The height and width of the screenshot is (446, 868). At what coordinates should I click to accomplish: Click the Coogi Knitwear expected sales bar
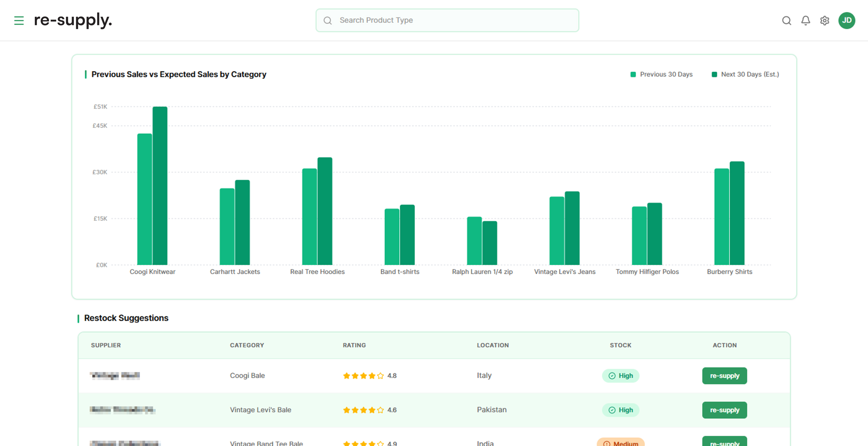(x=160, y=186)
